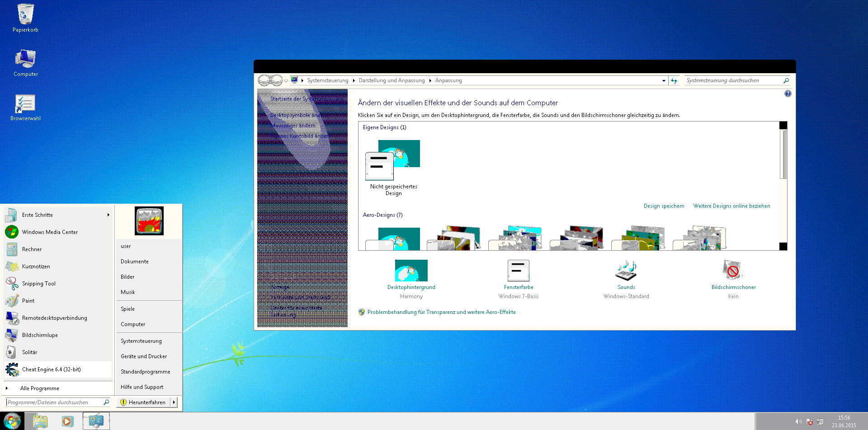Click Darstellung und Anpassung breadcrumb
868x430 pixels.
click(x=392, y=80)
